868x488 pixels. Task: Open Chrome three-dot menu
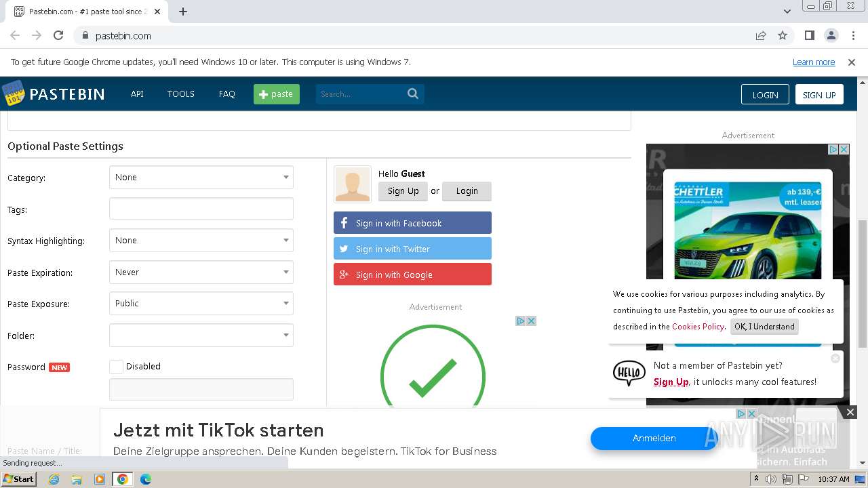852,35
